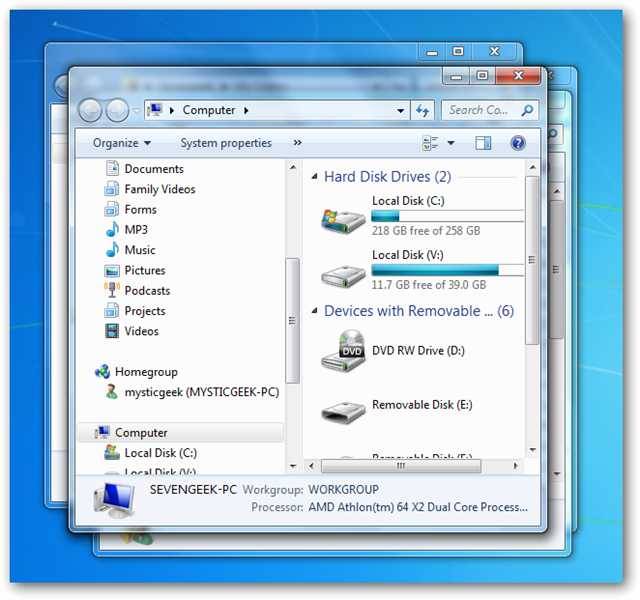Close the Computer explorer window
The height and width of the screenshot is (600, 640).
pos(518,75)
